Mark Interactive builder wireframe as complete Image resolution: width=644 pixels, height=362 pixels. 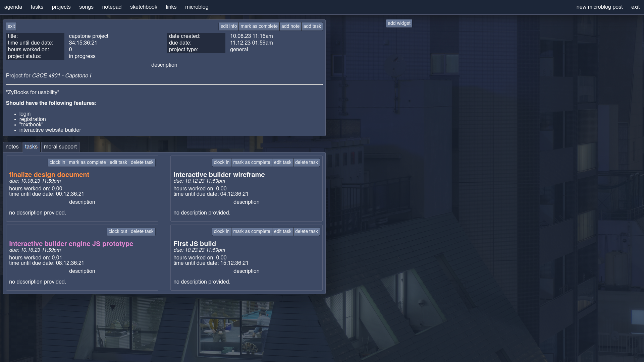(252, 163)
